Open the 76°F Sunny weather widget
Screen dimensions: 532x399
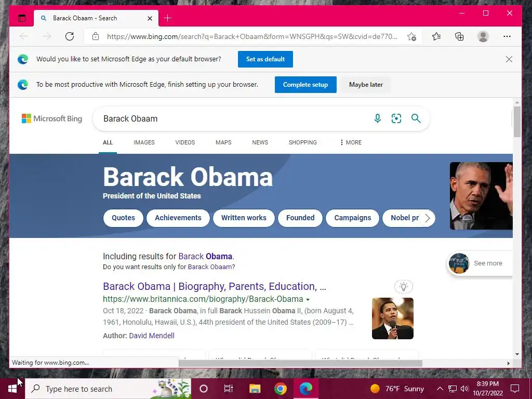(397, 389)
